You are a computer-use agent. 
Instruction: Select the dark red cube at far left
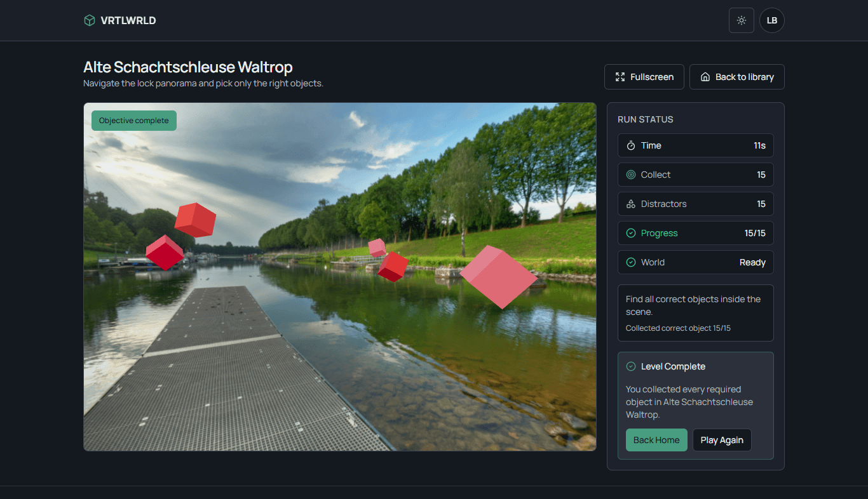165,252
